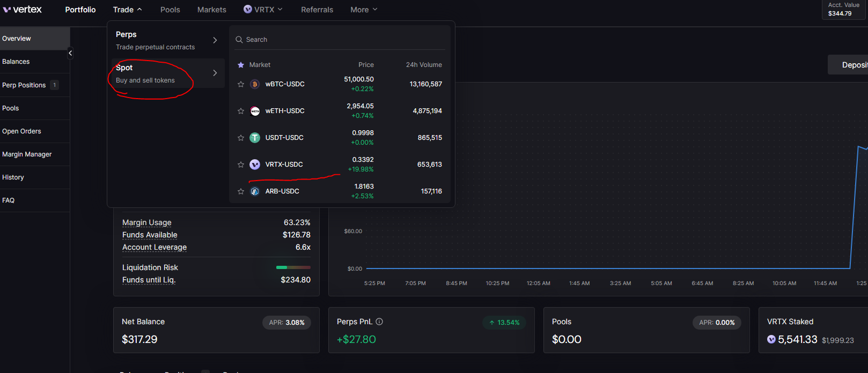868x373 pixels.
Task: Click the wBTC coin icon
Action: pyautogui.click(x=255, y=84)
